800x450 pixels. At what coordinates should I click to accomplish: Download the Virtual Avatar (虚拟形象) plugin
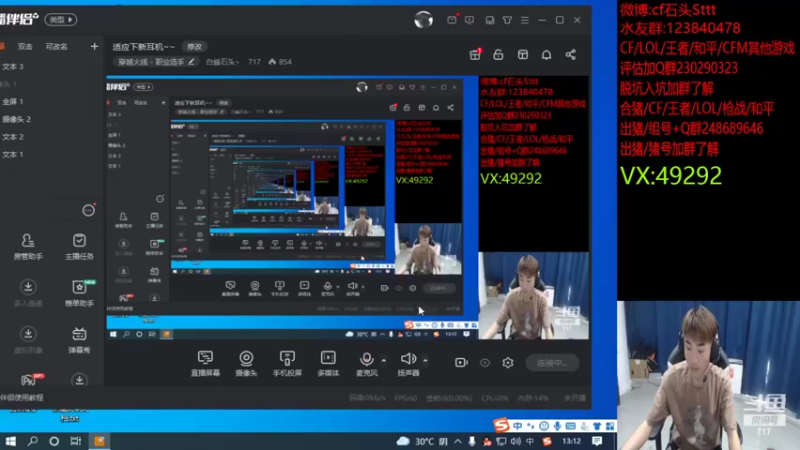pos(28,340)
